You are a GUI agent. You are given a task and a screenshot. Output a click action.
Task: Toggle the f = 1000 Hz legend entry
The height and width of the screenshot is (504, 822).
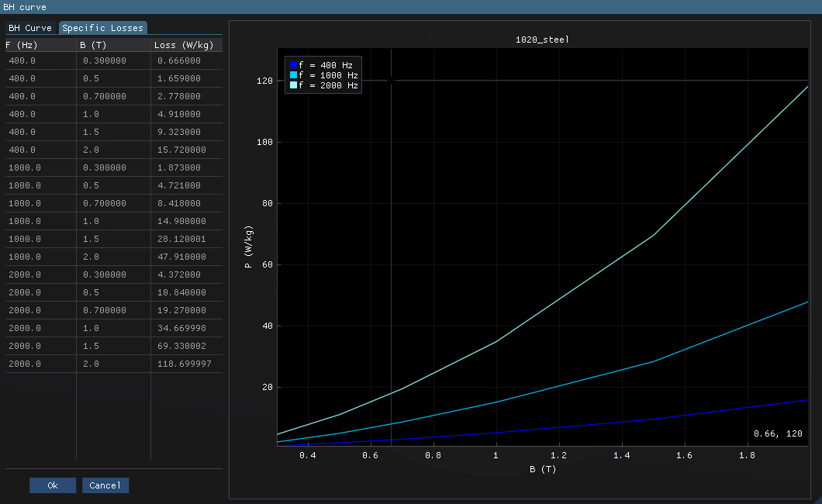click(x=324, y=74)
